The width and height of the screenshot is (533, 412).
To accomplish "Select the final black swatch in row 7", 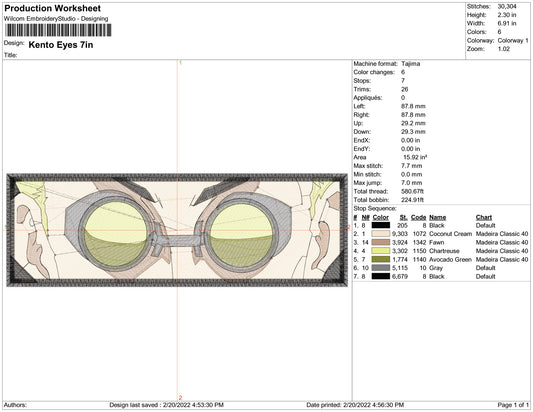I will (x=380, y=276).
